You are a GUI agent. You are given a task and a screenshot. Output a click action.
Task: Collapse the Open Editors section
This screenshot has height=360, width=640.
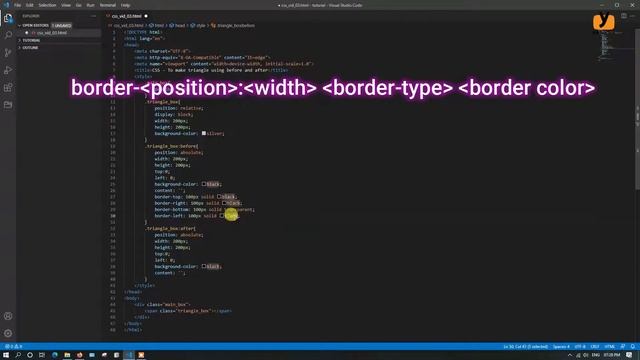coord(35,25)
